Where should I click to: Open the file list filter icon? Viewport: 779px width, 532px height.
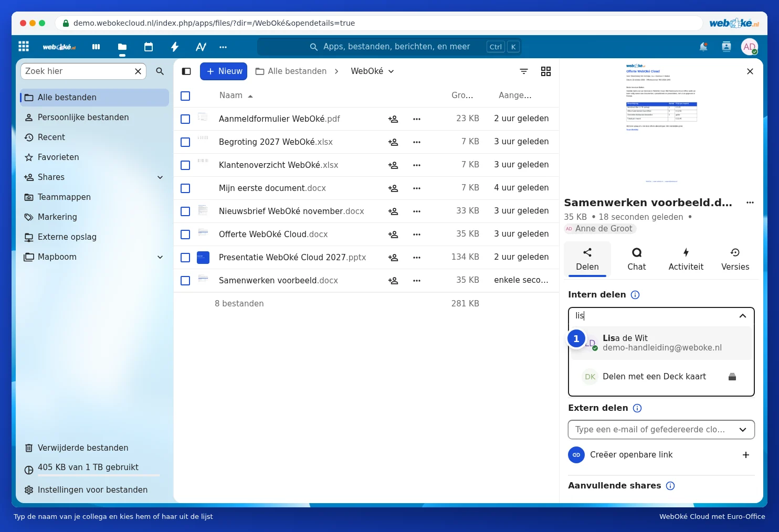(524, 71)
